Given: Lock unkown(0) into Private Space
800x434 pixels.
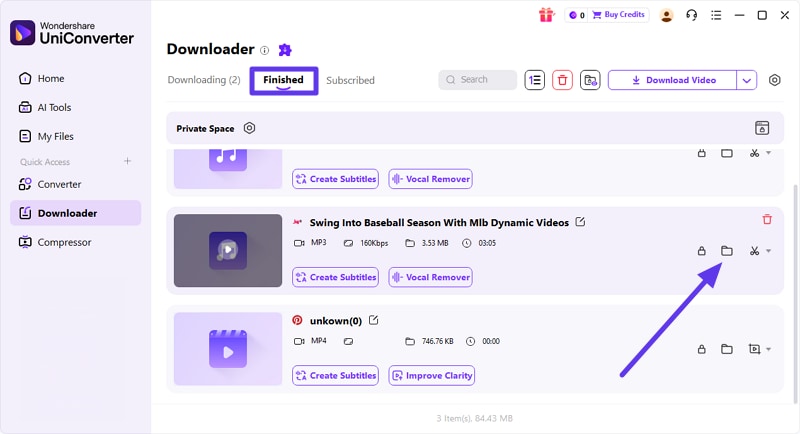Looking at the screenshot, I should 702,349.
